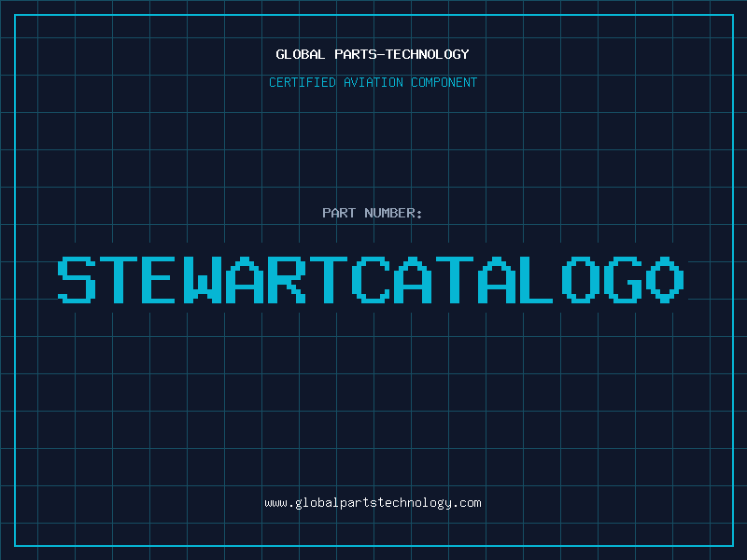The height and width of the screenshot is (560, 747).
Task: Select the word AVIATION in the subtitle
Action: pyautogui.click(x=373, y=82)
